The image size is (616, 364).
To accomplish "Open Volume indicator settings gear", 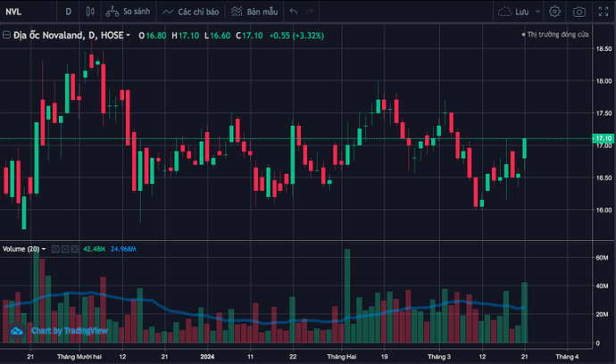I will click(65, 249).
